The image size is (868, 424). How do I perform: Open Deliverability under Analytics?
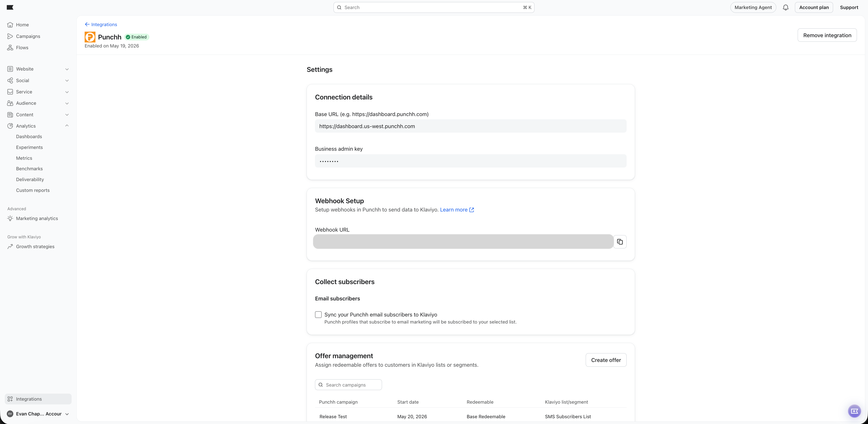[30, 179]
